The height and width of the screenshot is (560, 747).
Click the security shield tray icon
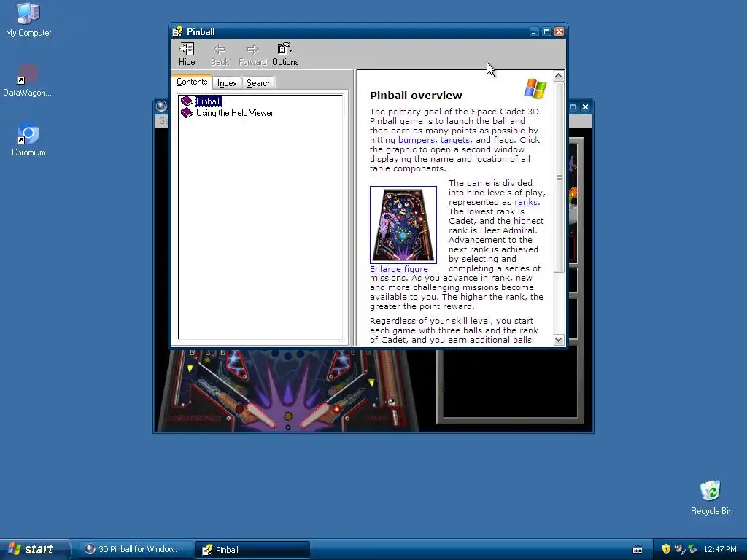pyautogui.click(x=666, y=549)
